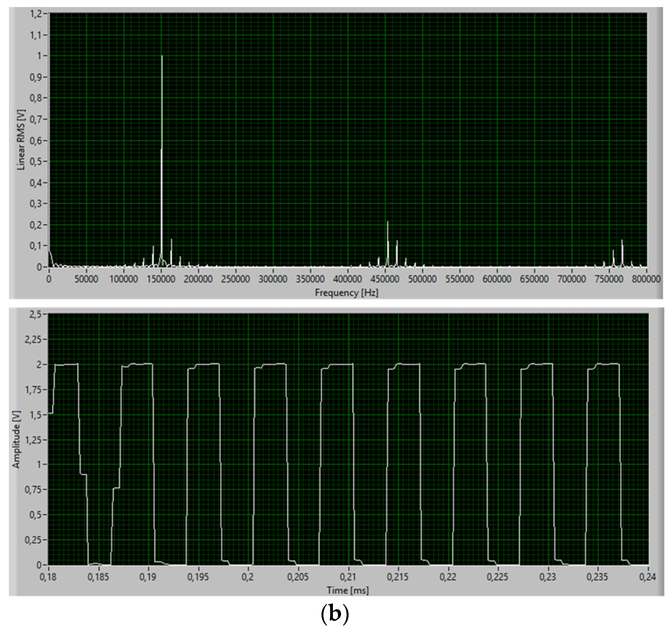Select the Frequency [Hz] axis label

point(346,293)
